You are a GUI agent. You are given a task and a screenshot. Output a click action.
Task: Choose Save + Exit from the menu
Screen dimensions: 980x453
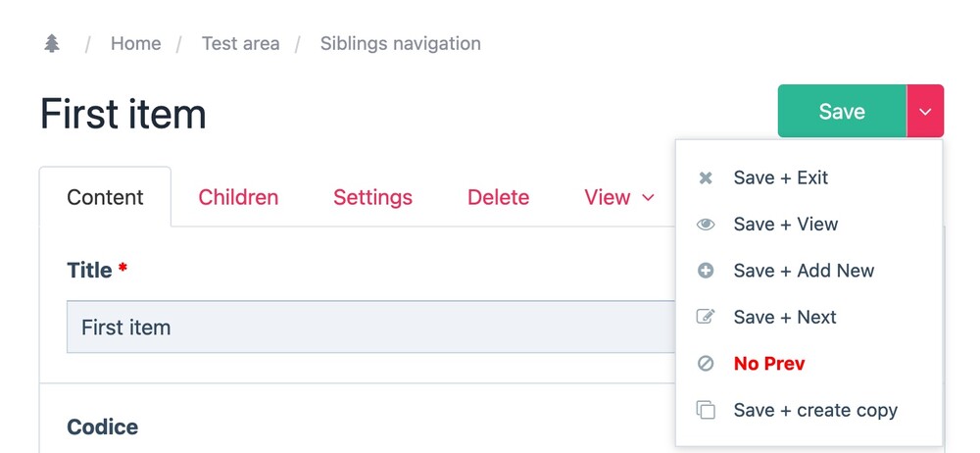(x=780, y=178)
